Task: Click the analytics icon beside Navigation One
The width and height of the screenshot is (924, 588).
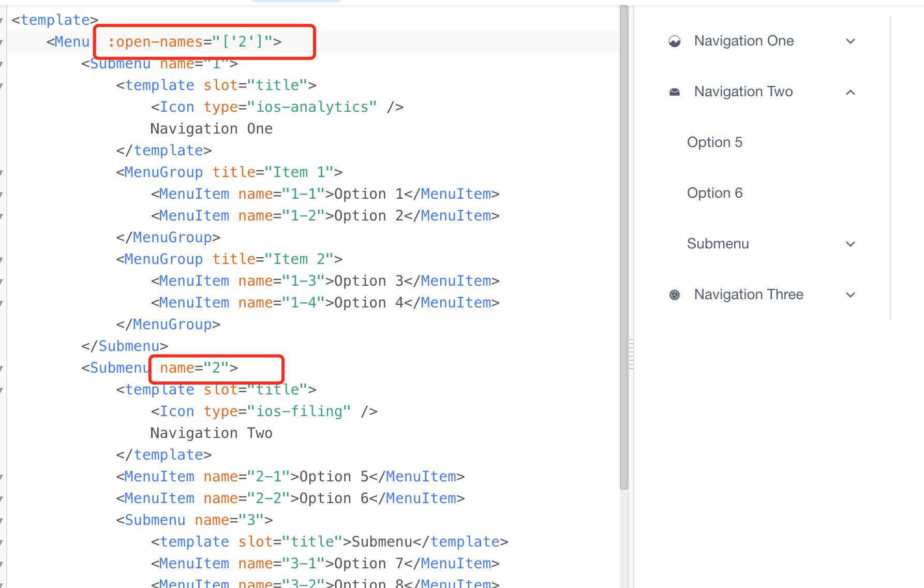Action: point(674,41)
